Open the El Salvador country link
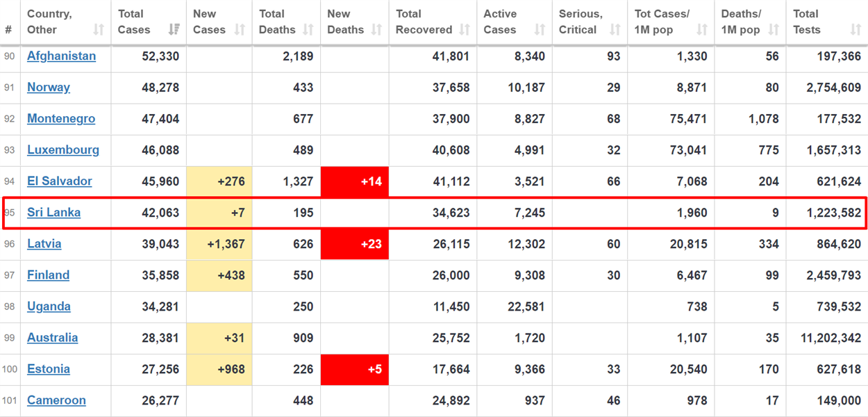868x417 pixels. click(x=60, y=181)
